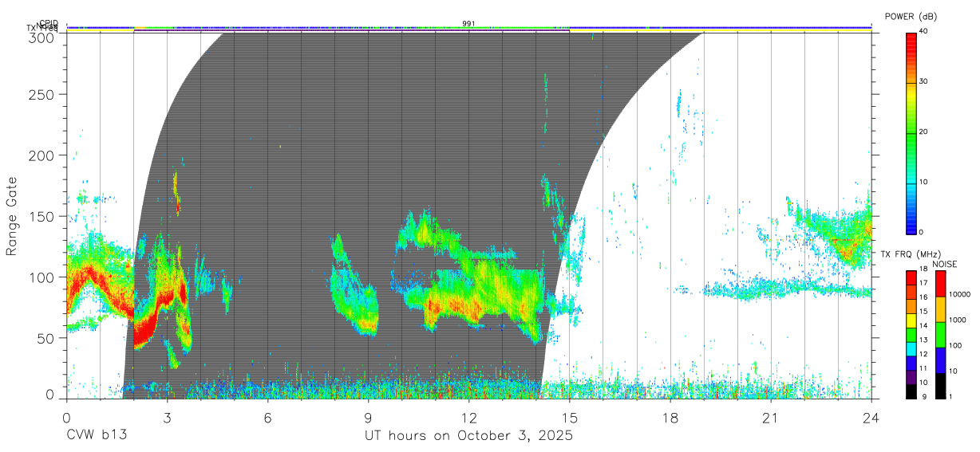Click the CVW b13 radar beam label
The width and height of the screenshot is (980, 452).
pos(97,436)
